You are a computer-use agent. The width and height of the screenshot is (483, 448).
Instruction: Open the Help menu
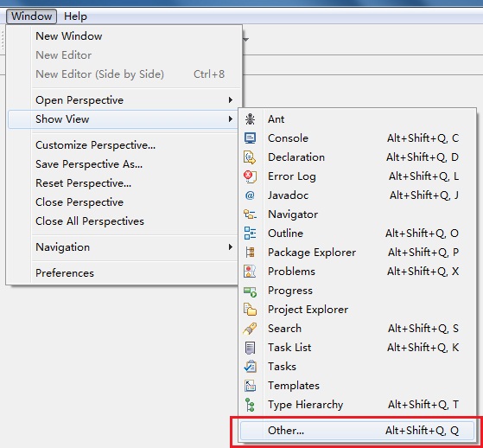point(75,16)
